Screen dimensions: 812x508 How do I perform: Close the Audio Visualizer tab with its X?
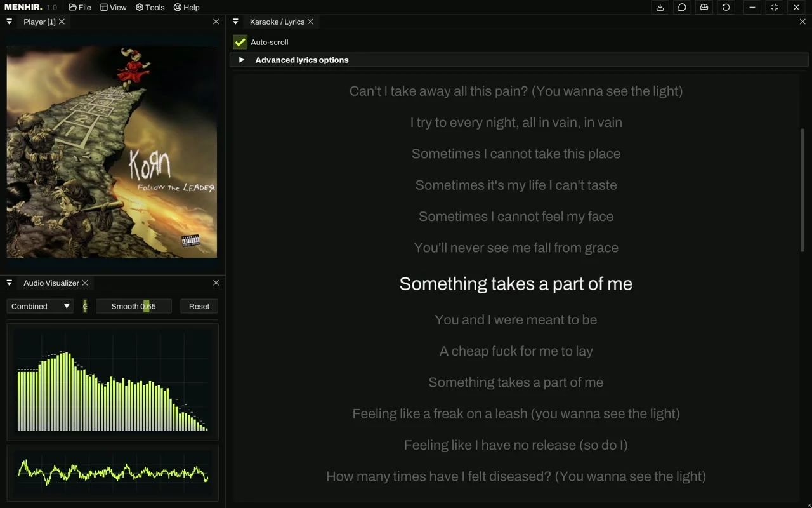[85, 283]
